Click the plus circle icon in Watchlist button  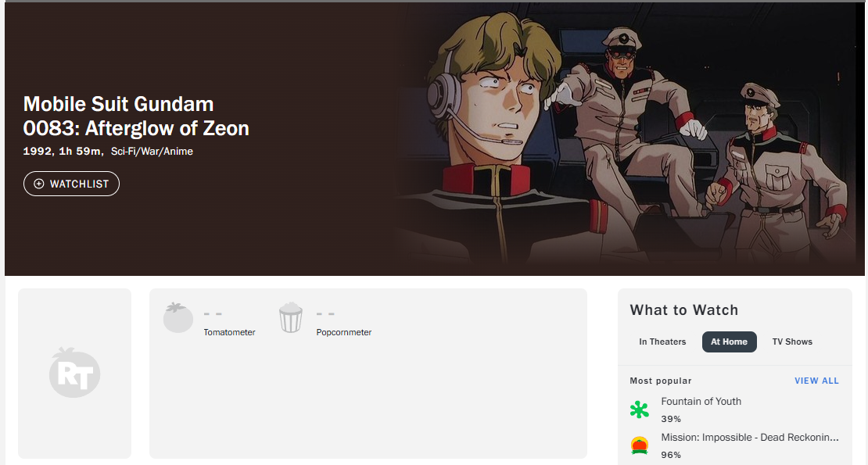click(39, 184)
